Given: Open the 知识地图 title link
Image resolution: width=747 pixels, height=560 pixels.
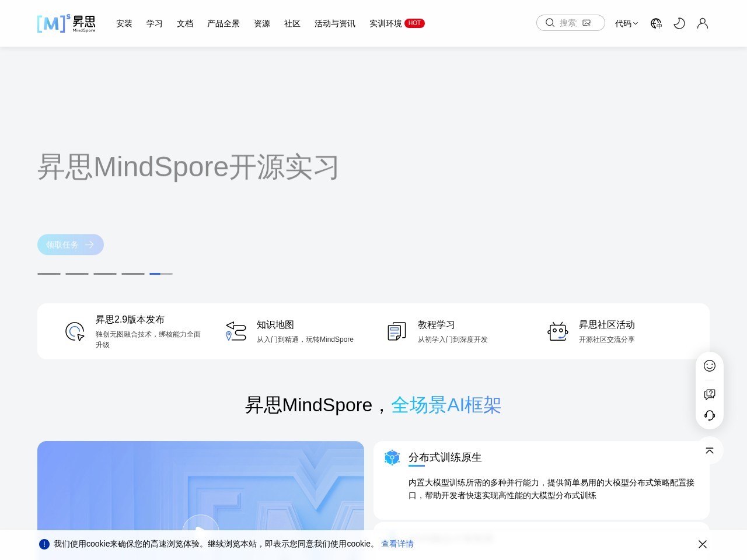Looking at the screenshot, I should coord(275,324).
